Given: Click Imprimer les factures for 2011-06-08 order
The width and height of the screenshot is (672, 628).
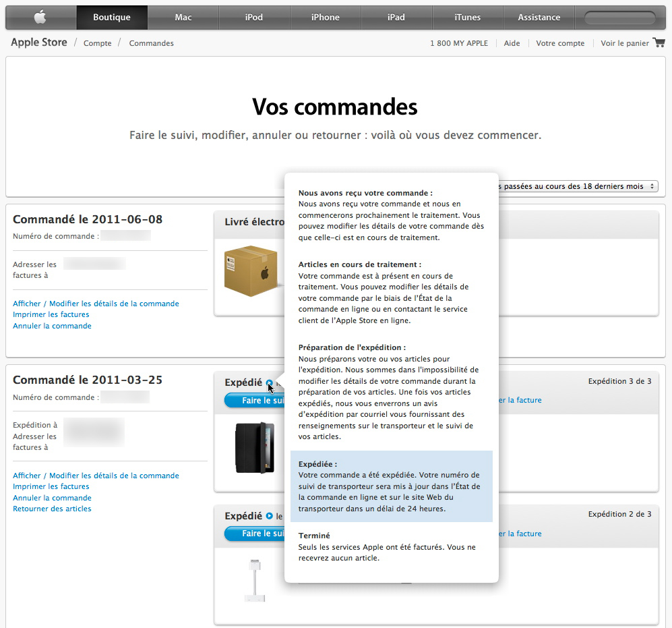Looking at the screenshot, I should [51, 314].
